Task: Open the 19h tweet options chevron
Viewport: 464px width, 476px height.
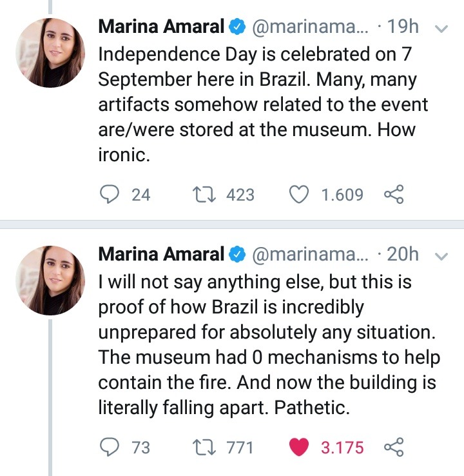Action: click(441, 28)
